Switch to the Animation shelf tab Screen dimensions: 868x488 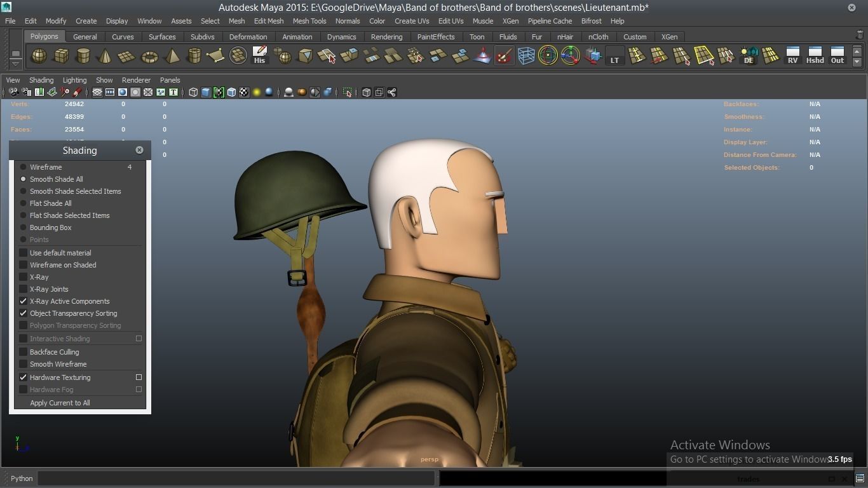pyautogui.click(x=297, y=37)
